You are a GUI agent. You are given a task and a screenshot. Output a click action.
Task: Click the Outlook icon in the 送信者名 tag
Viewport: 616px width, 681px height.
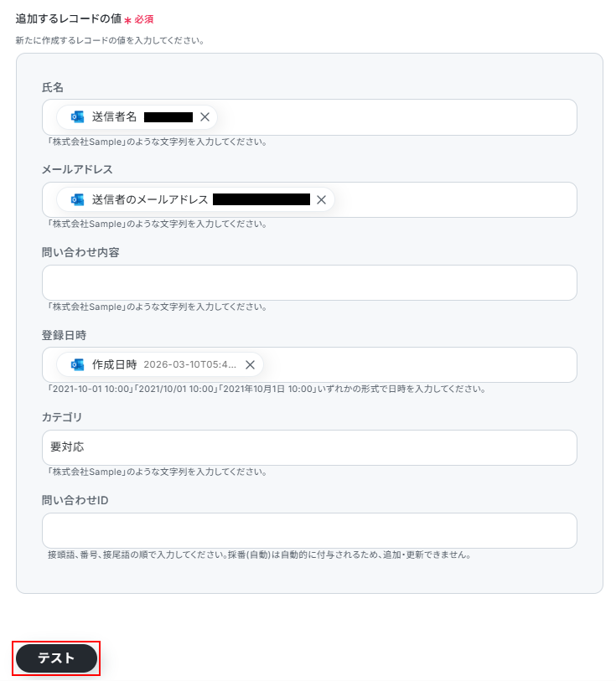point(77,116)
